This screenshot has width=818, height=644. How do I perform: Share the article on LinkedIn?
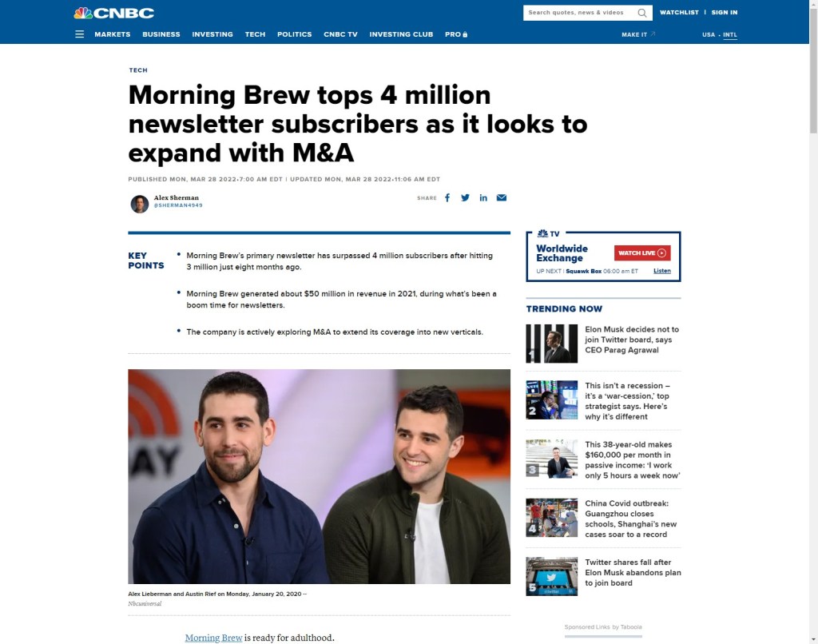tap(483, 197)
